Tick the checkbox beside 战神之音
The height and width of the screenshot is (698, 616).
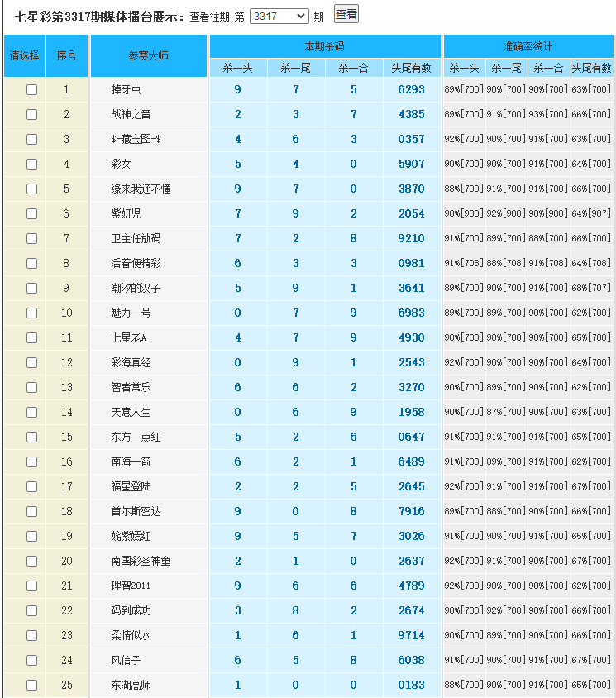31,115
